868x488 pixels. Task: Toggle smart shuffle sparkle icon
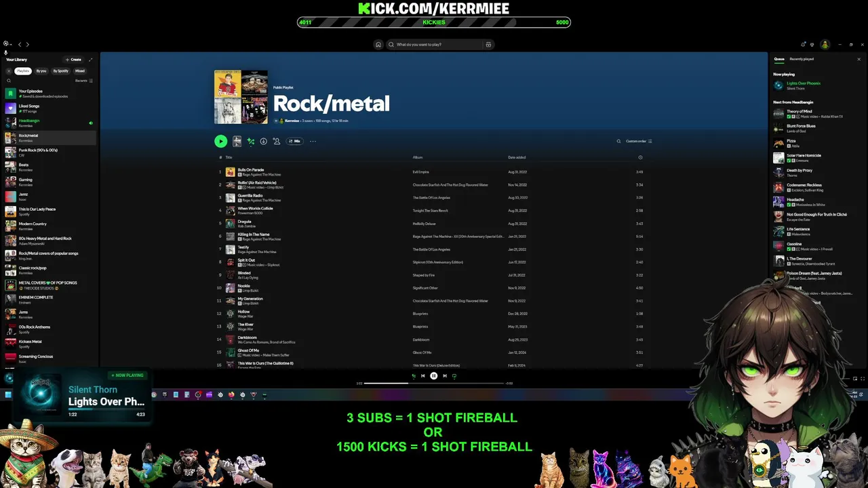click(250, 141)
